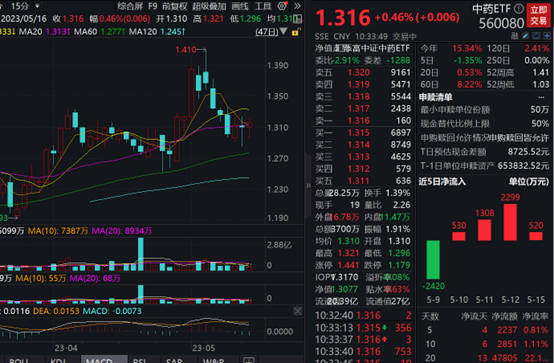Click the blue plus add-to-watchlist icon
The height and width of the screenshot is (363, 554).
coord(547,36)
